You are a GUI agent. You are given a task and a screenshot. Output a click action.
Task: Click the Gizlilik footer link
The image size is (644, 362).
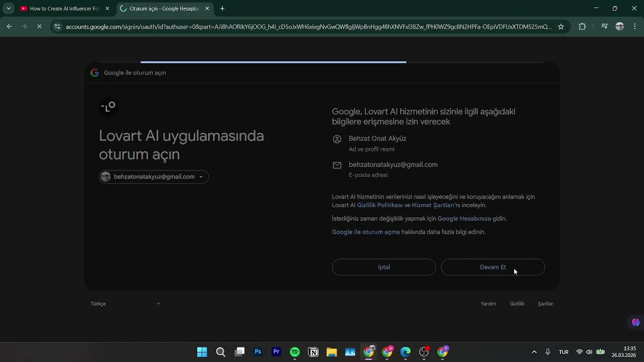tap(517, 304)
